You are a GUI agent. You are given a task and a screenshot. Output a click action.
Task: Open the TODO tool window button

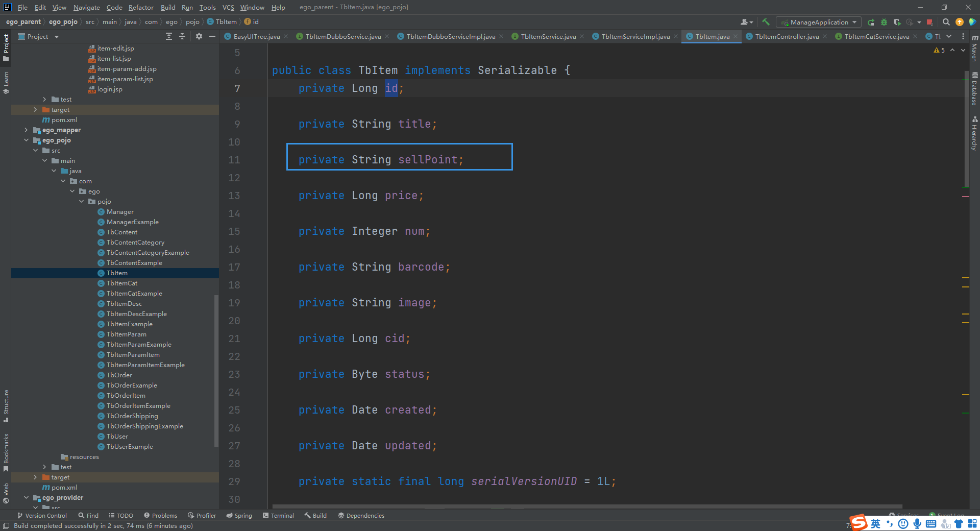[120, 515]
